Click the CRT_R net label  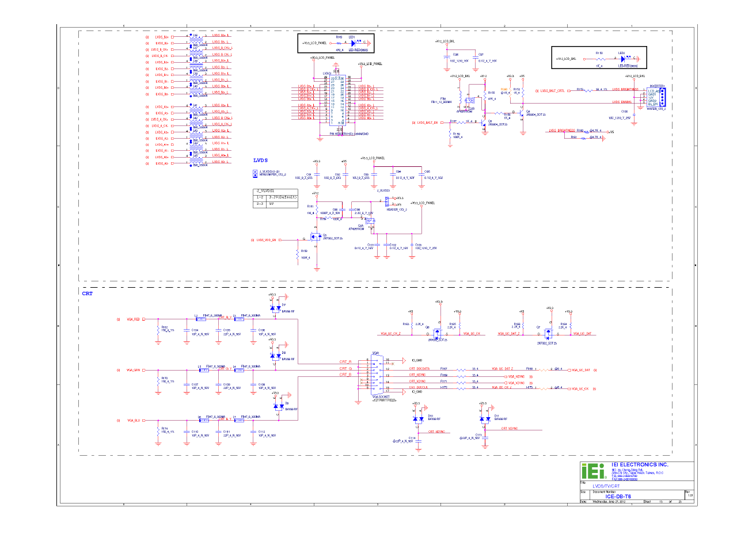click(345, 362)
